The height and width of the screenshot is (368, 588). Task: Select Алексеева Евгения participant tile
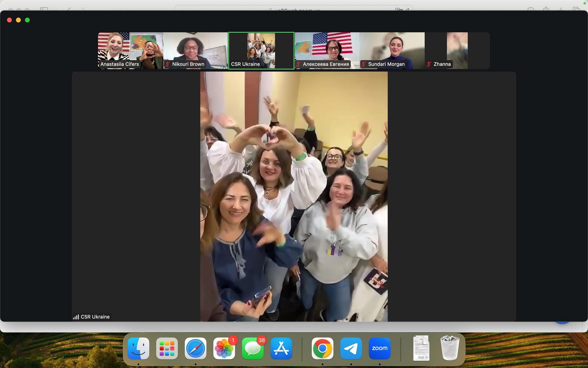[327, 50]
